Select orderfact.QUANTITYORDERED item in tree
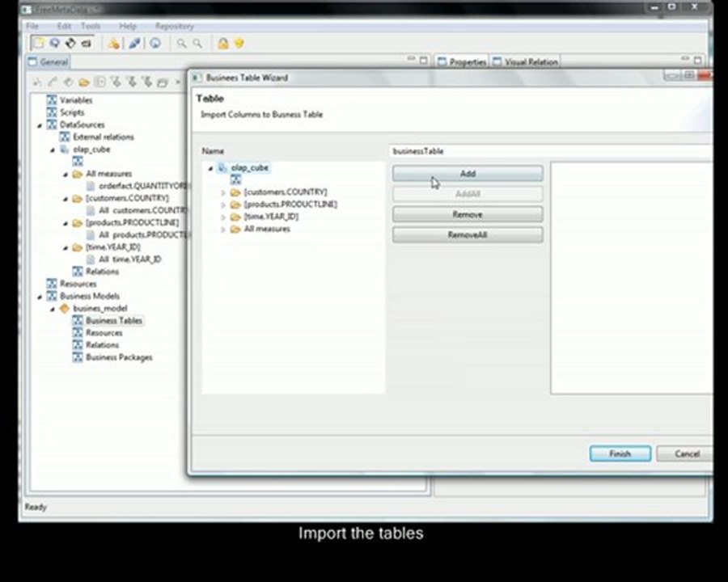Viewport: 728px width, 582px height. [142, 186]
